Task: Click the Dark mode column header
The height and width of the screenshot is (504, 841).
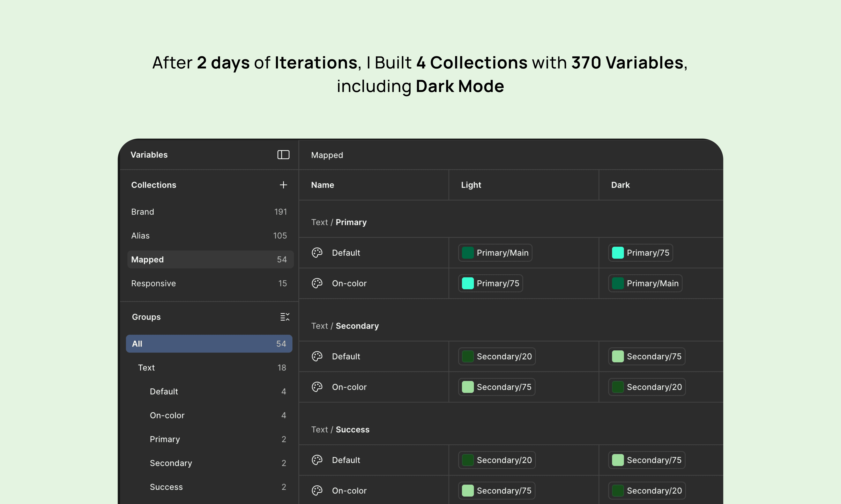Action: (x=620, y=185)
